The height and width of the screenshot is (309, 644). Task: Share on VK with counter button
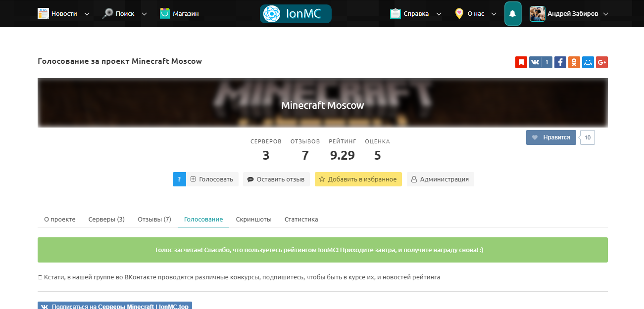point(540,62)
